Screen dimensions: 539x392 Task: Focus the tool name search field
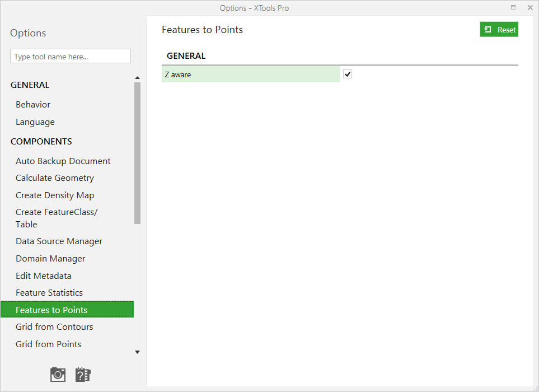[x=71, y=57]
